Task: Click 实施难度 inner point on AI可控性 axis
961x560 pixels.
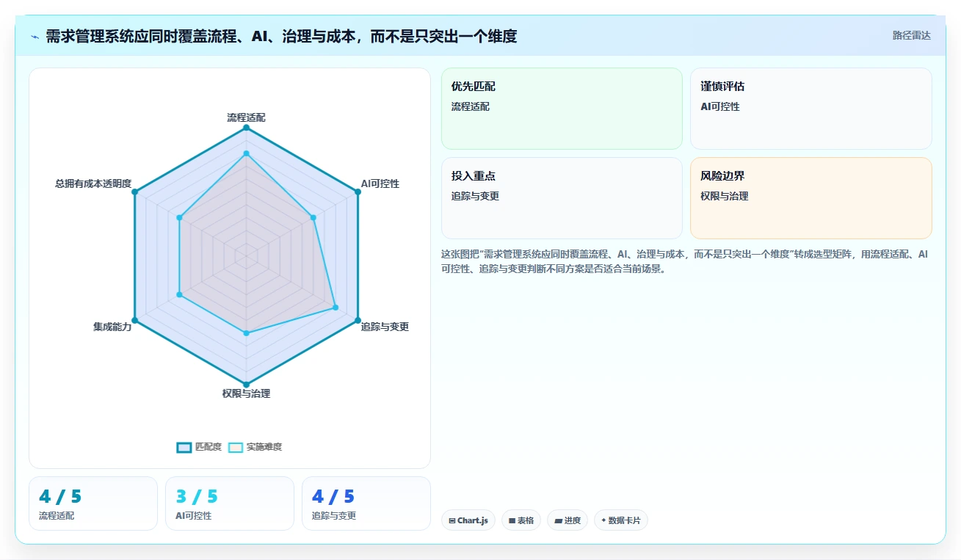Action: [x=313, y=217]
